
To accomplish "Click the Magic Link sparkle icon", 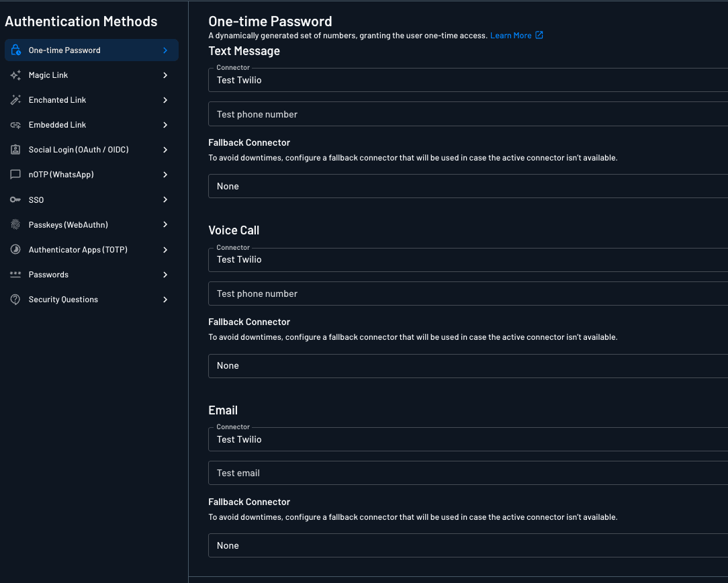I will point(15,75).
